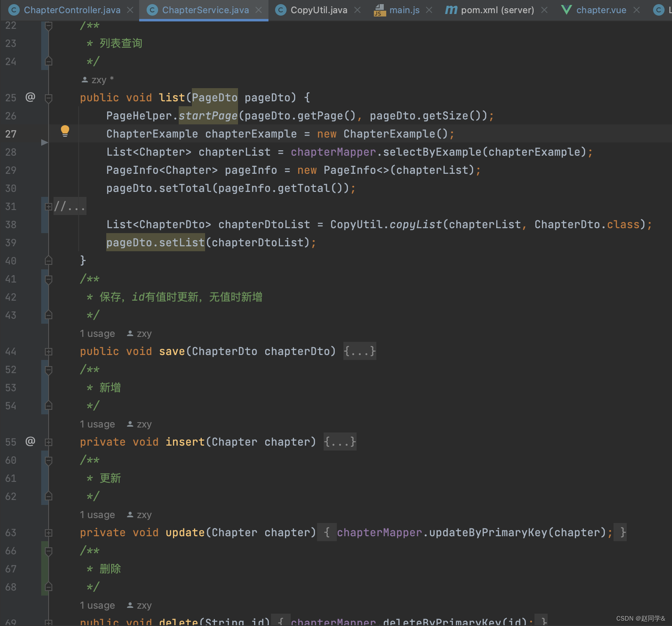Click the insert method name
This screenshot has width=672, height=626.
click(185, 442)
